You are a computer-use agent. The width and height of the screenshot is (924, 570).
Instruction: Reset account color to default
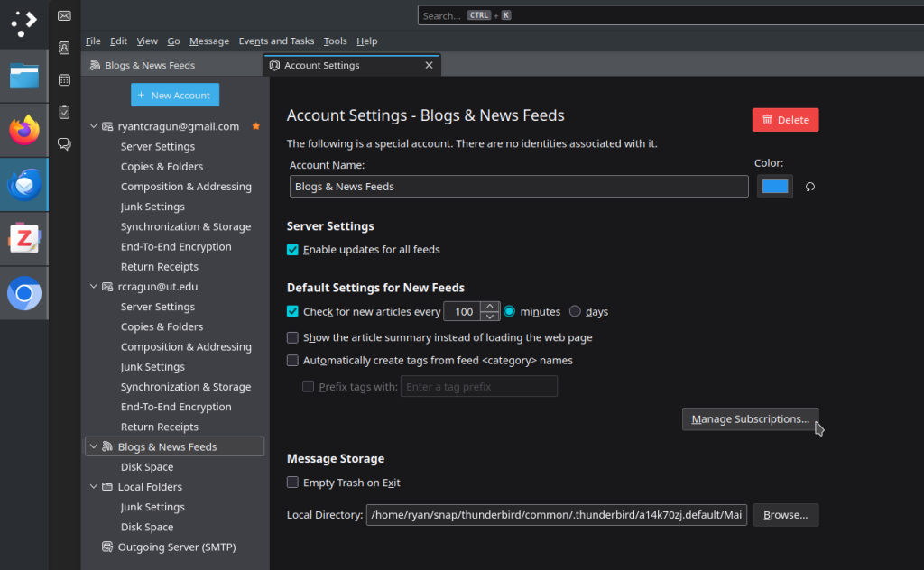(810, 187)
